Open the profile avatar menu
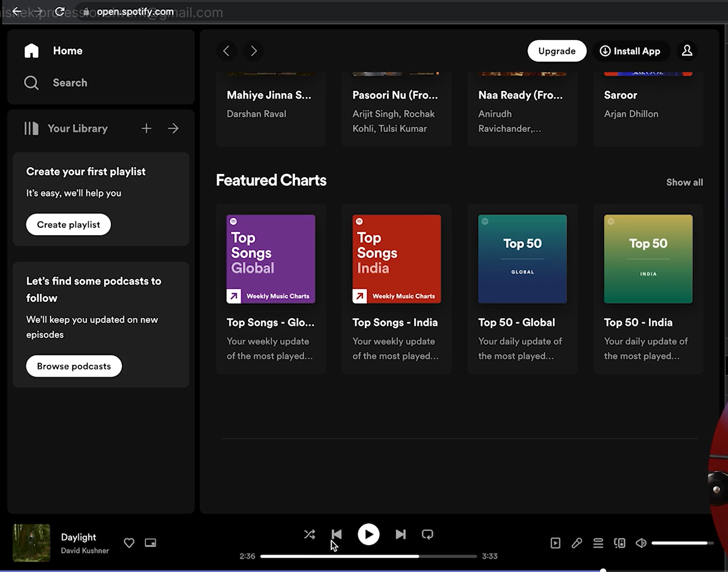This screenshot has width=728, height=572. pos(687,51)
